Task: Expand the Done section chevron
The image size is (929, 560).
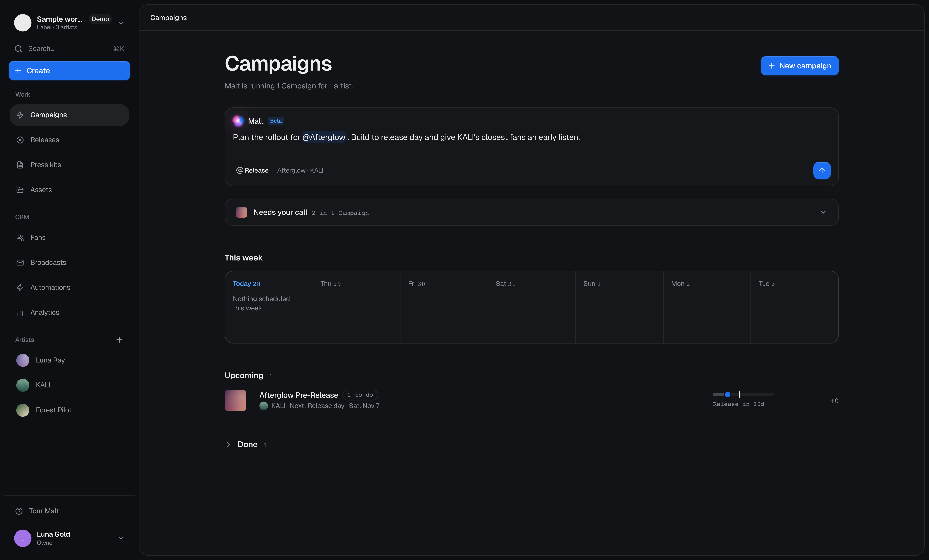Action: 228,444
